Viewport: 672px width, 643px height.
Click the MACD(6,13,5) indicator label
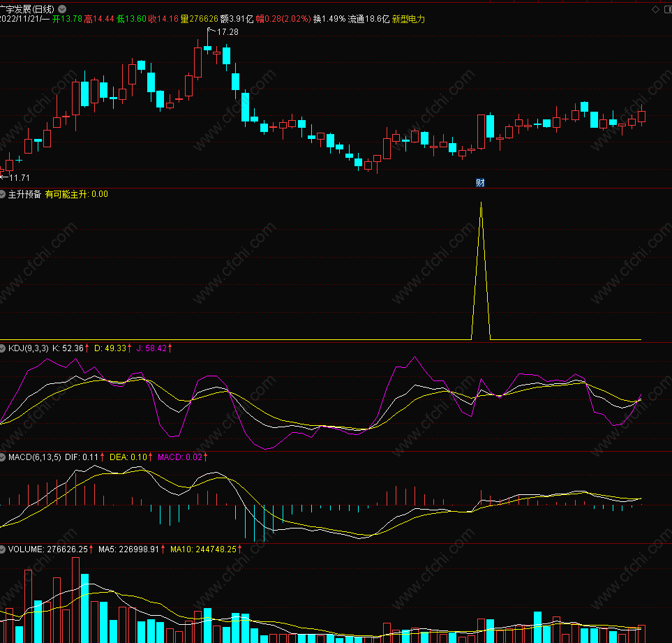[x=35, y=457]
